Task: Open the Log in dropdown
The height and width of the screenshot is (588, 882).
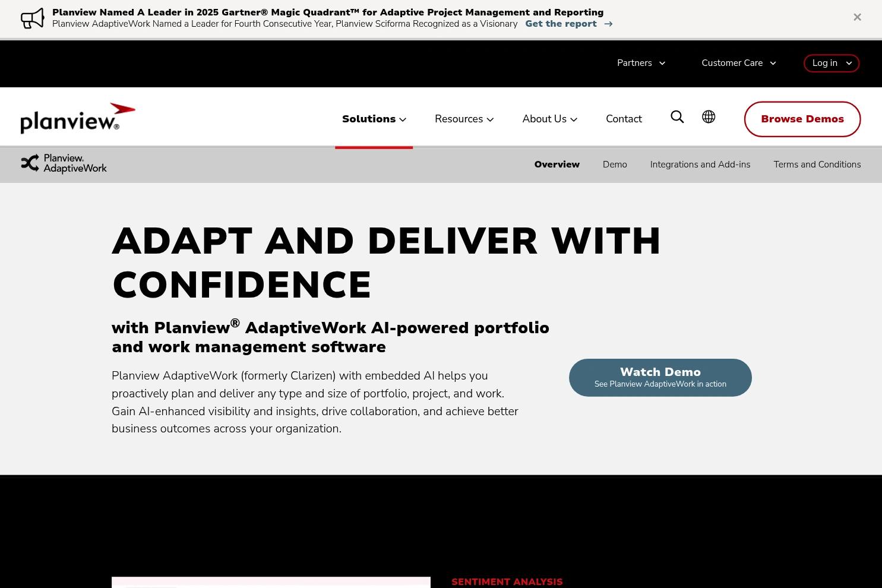Action: pyautogui.click(x=832, y=63)
